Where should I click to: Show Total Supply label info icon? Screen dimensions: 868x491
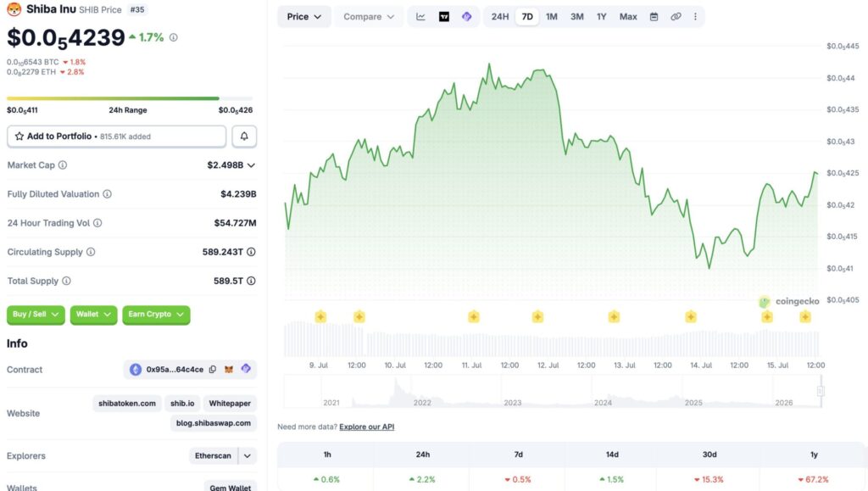[x=66, y=281]
